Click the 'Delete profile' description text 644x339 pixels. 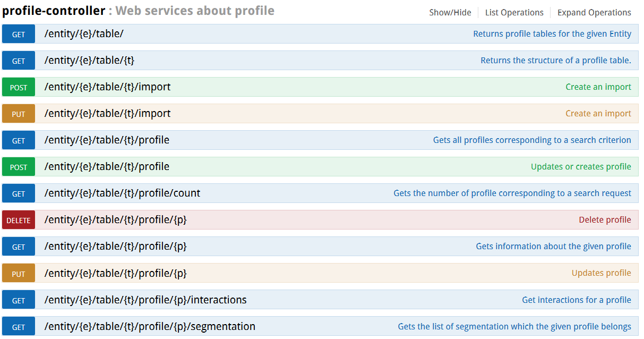(x=605, y=220)
